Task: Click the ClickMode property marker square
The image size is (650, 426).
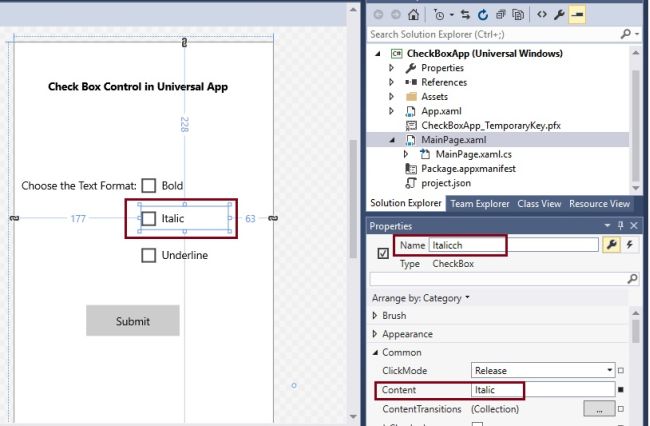Action: tap(621, 370)
